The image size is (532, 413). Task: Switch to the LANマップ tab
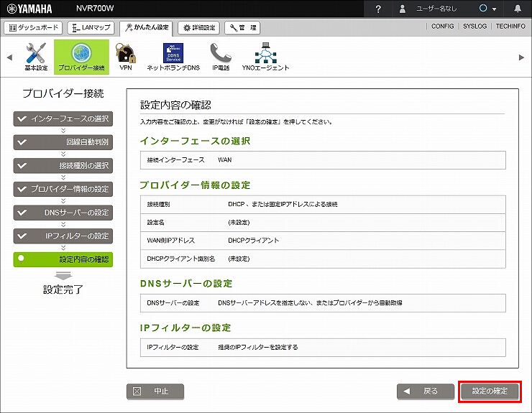click(91, 27)
